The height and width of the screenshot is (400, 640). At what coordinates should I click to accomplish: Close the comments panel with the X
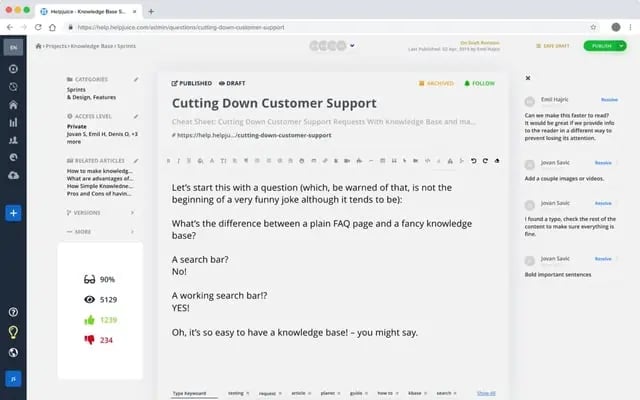coord(528,78)
